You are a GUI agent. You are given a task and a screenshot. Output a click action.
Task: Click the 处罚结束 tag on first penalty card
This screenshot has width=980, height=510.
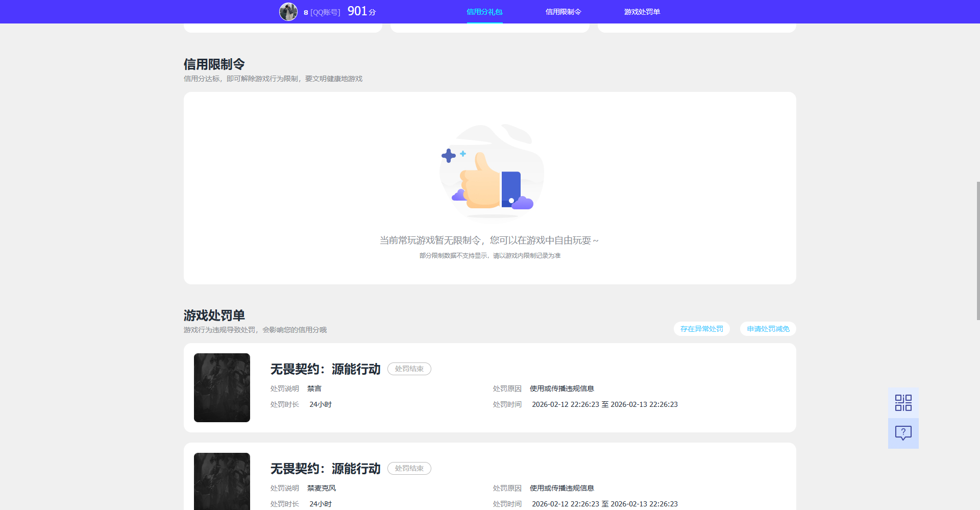(409, 369)
